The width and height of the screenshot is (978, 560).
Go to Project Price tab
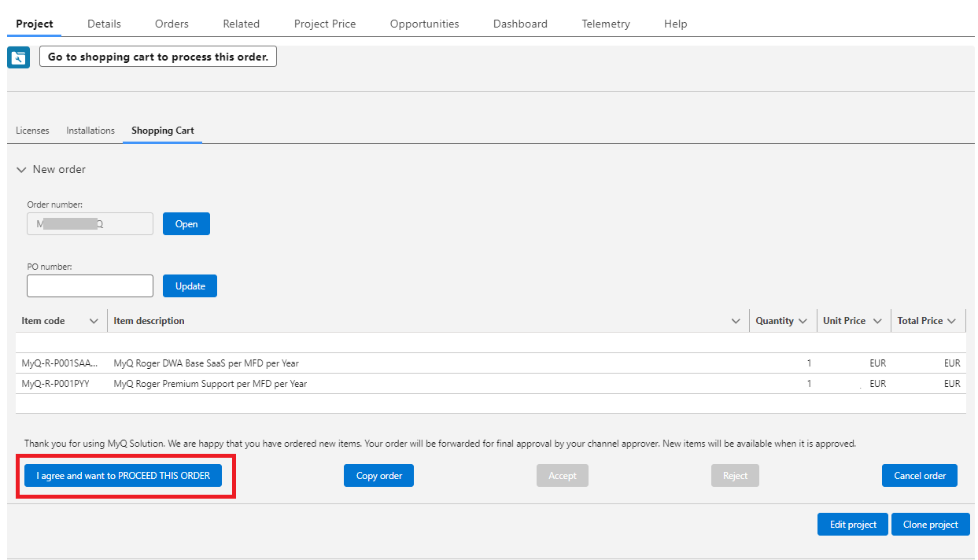[325, 24]
